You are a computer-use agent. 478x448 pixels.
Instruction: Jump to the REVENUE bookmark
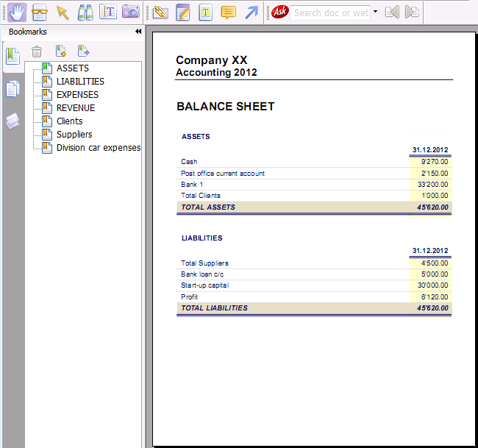pos(76,108)
